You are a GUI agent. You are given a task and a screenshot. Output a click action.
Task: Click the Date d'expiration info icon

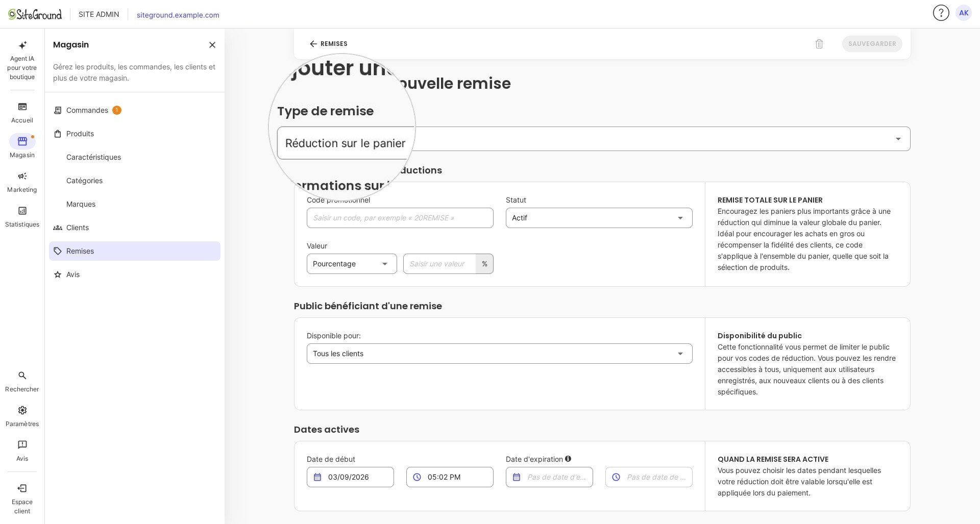[x=568, y=459]
